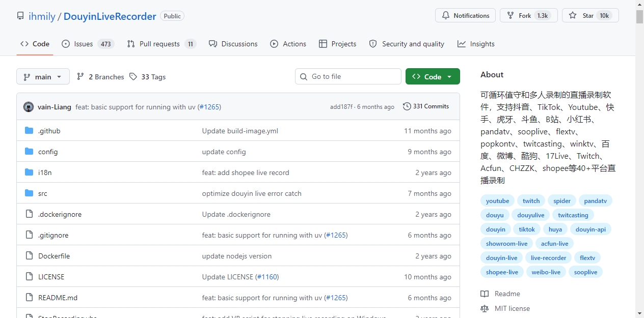This screenshot has height=318, width=644.
Task: Click the star icon on Star button
Action: coord(573,15)
